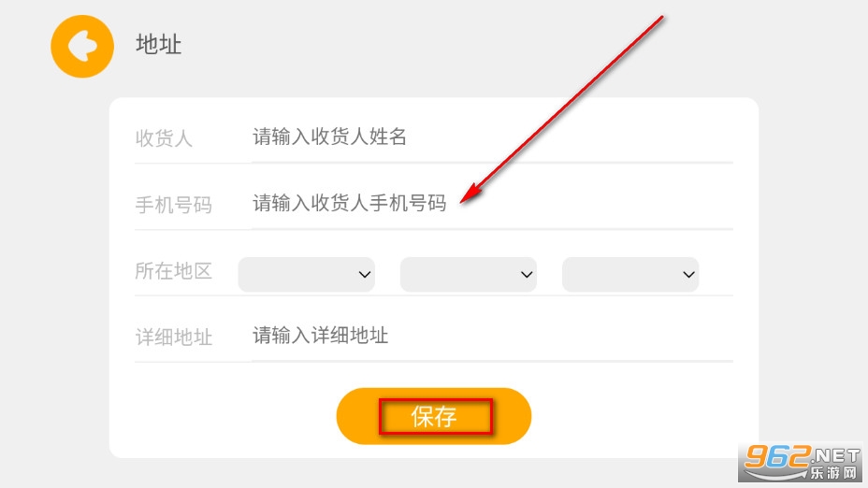Click the 详细地址 field label
The image size is (868, 488).
tap(173, 337)
